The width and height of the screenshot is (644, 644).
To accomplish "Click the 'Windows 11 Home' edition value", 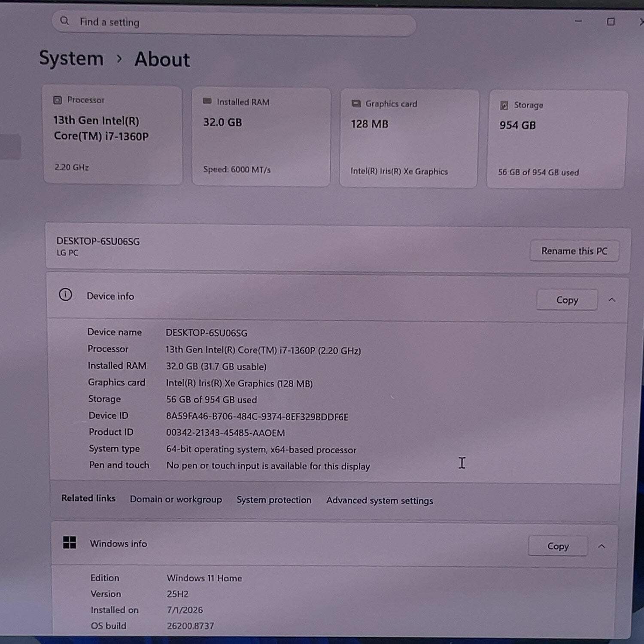I will pos(204,578).
